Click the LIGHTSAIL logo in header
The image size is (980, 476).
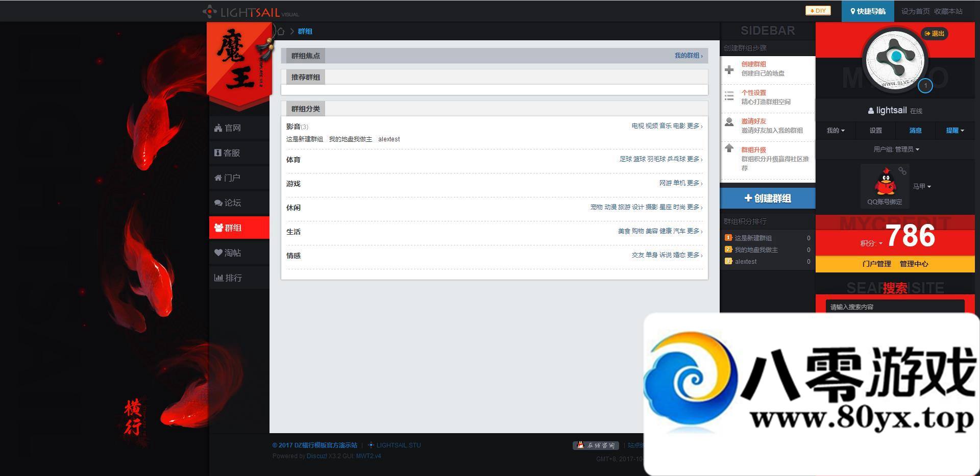(250, 12)
